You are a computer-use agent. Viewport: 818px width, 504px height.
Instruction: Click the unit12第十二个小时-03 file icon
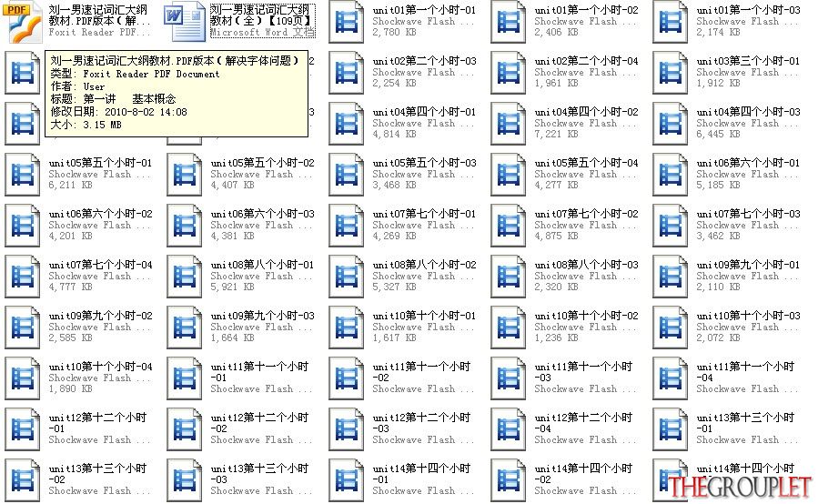pyautogui.click(x=347, y=429)
